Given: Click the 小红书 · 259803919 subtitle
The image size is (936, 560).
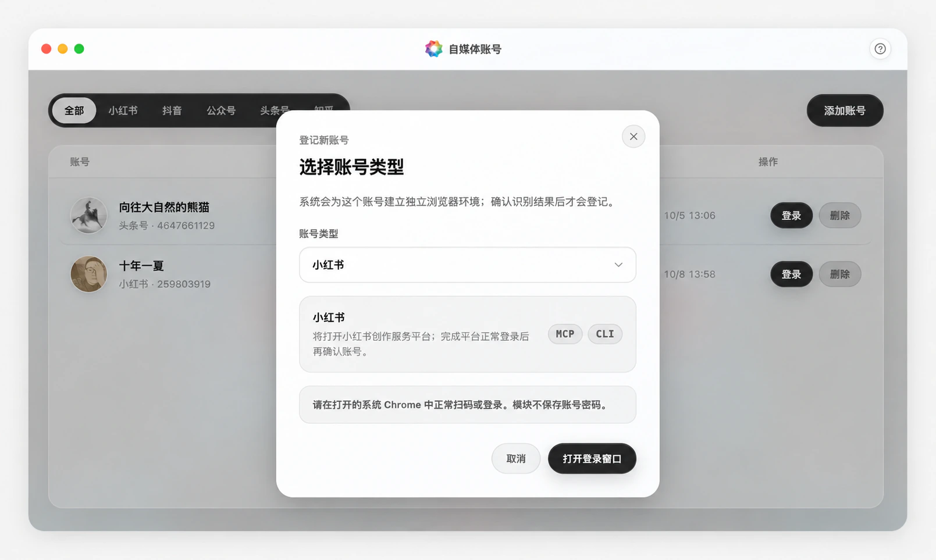Looking at the screenshot, I should click(x=165, y=284).
